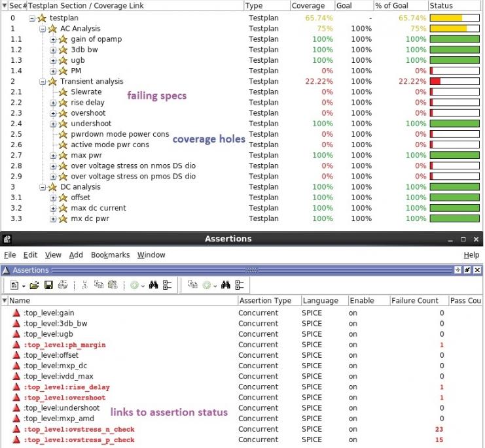Open the dropdown arrow beside the New icon
The image size is (485, 448).
click(x=24, y=286)
